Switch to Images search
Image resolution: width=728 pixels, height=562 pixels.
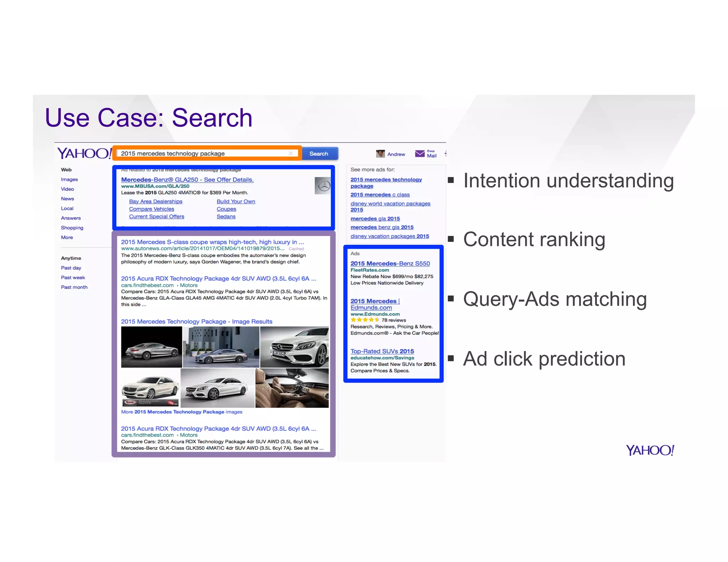pyautogui.click(x=69, y=179)
